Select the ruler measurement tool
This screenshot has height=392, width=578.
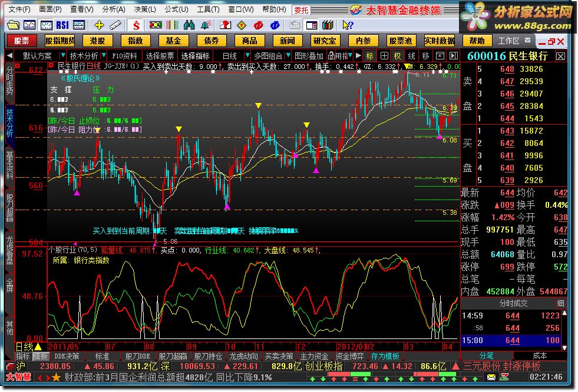115,25
